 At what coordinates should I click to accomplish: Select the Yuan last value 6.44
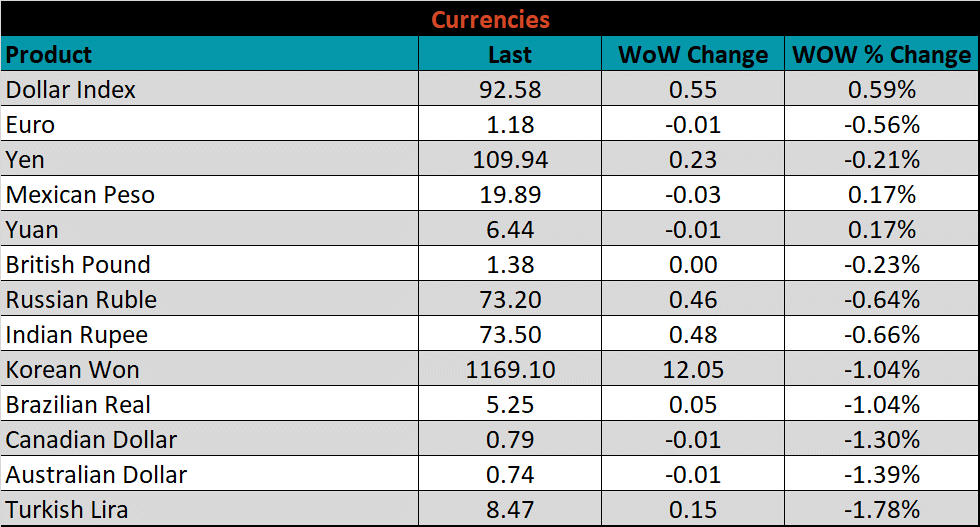point(510,230)
